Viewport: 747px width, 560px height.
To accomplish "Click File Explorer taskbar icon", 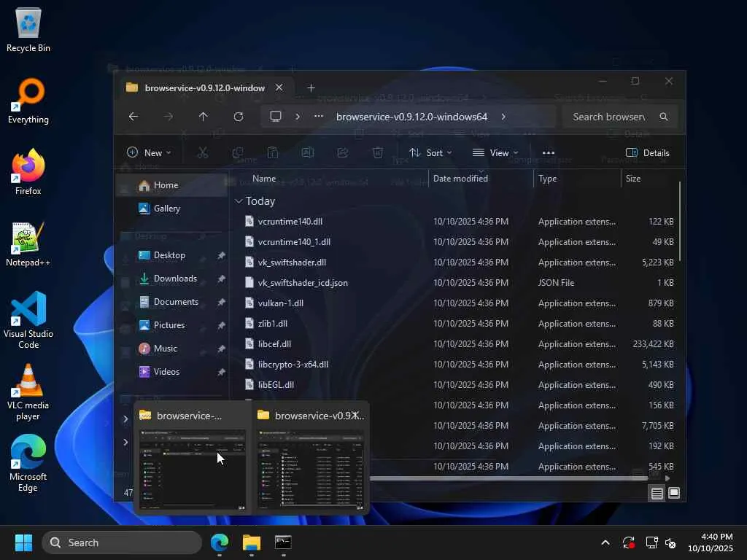I will tap(252, 542).
